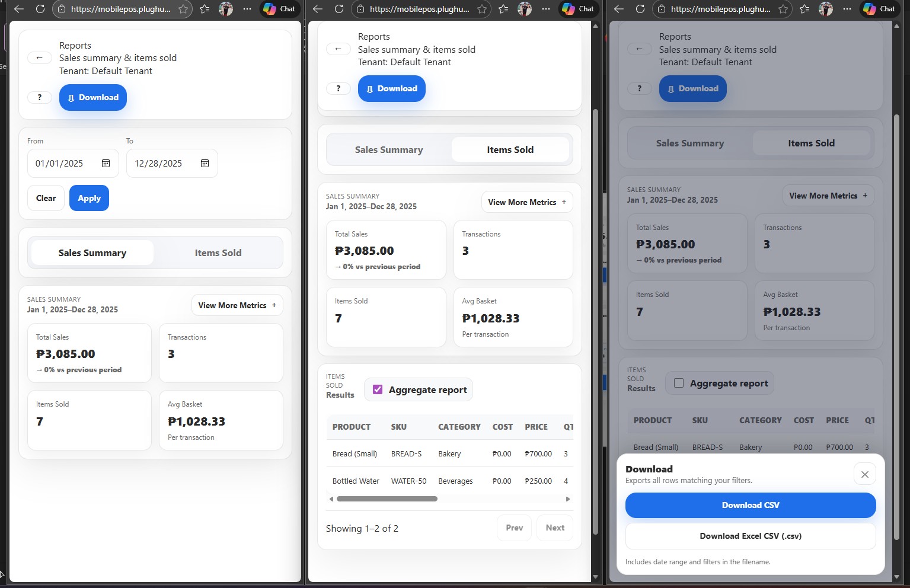The height and width of the screenshot is (588, 910).
Task: Expand View More Metrics in the right window
Action: (828, 195)
